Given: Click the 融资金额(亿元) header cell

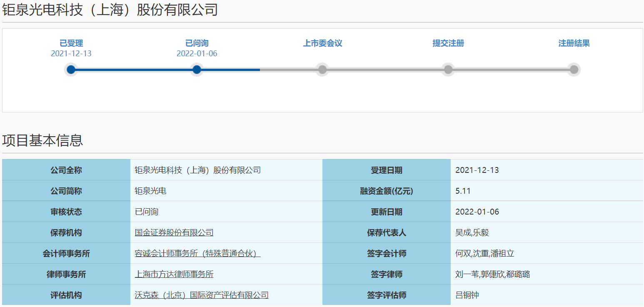Looking at the screenshot, I should pyautogui.click(x=387, y=191).
